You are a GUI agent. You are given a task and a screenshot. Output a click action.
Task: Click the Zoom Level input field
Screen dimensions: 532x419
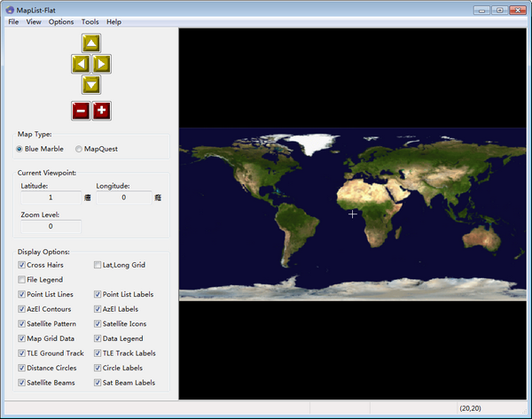click(51, 227)
